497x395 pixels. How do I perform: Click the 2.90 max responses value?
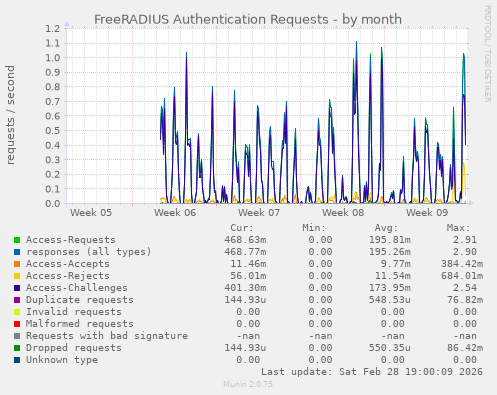[465, 252]
